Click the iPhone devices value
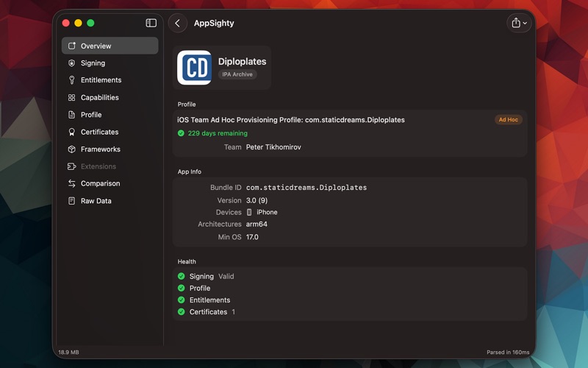Screen dimensions: 588x368 [267, 212]
